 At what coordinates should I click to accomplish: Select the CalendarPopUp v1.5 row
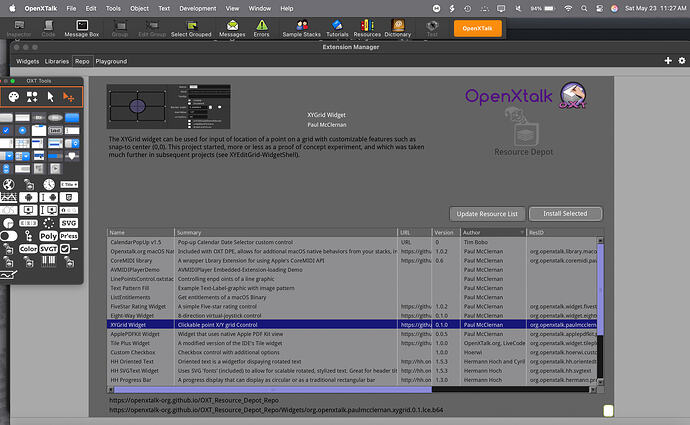(x=352, y=242)
